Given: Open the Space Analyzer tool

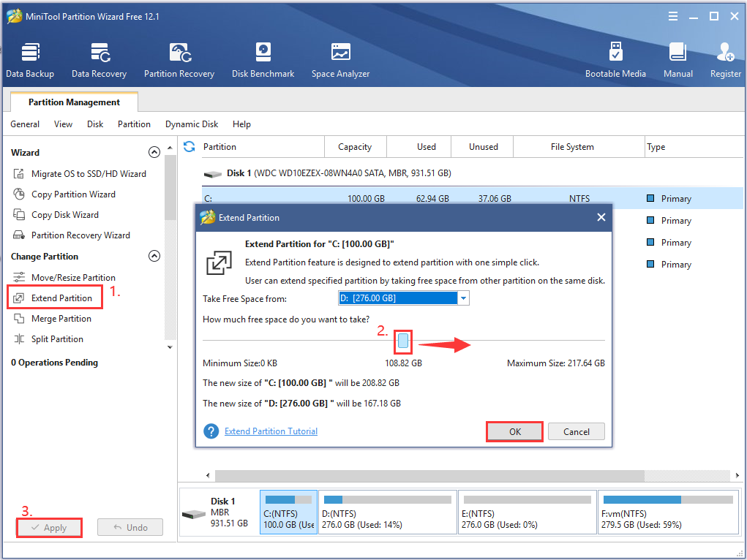Looking at the screenshot, I should (340, 61).
